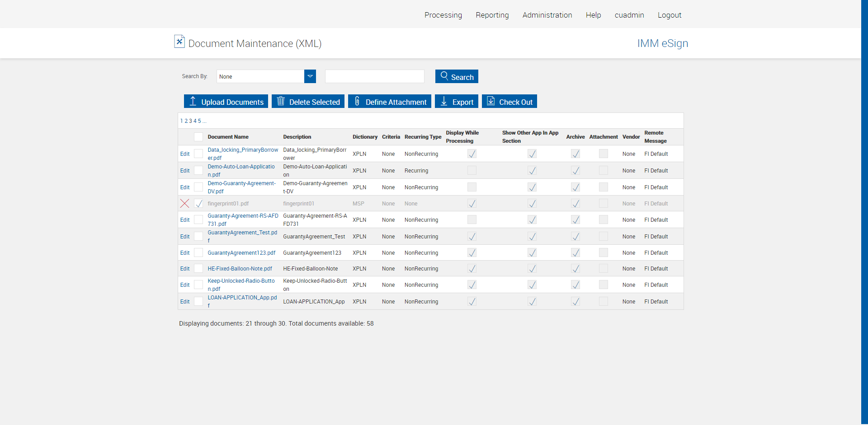Click the Check Out document icon

click(491, 101)
